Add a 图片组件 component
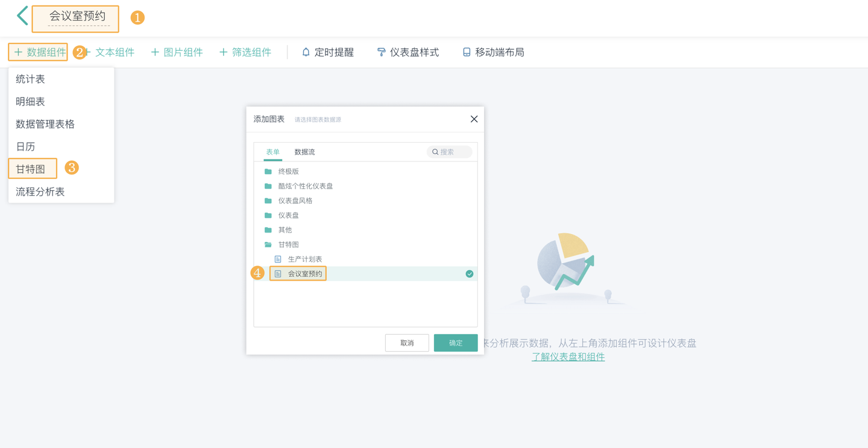Image resolution: width=868 pixels, height=448 pixels. coord(177,52)
